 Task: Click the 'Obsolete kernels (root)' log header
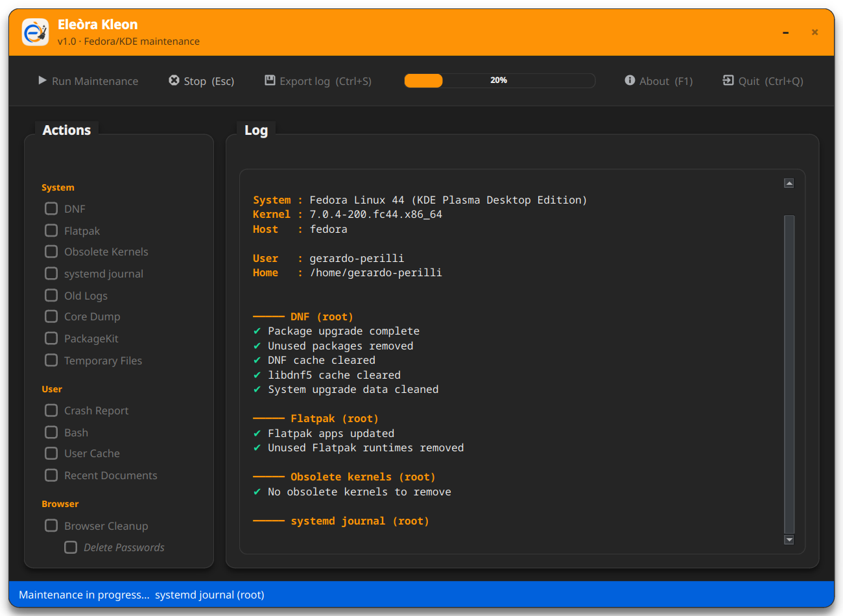(363, 477)
